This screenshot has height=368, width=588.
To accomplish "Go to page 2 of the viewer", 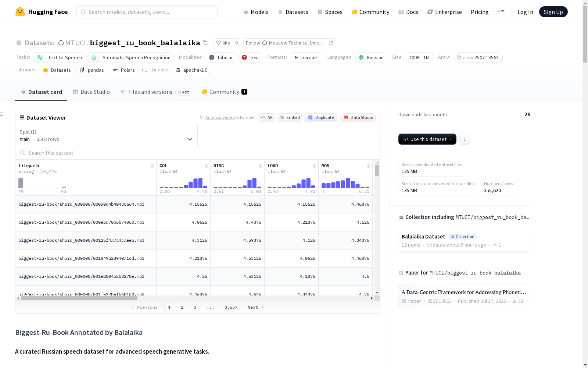I will [x=182, y=307].
